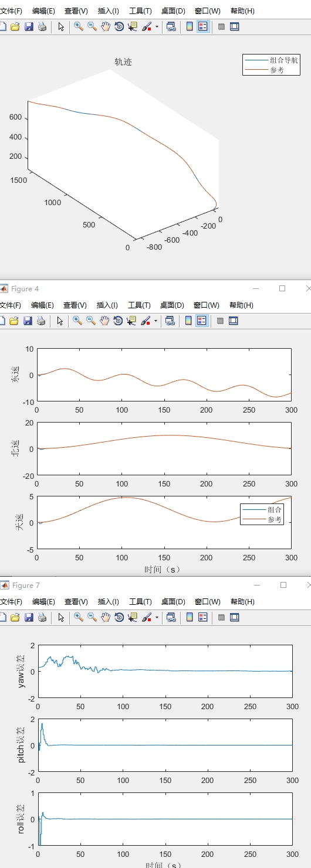
Task: Click Hide Plot Tools icon in Figure 4
Action: point(221,321)
